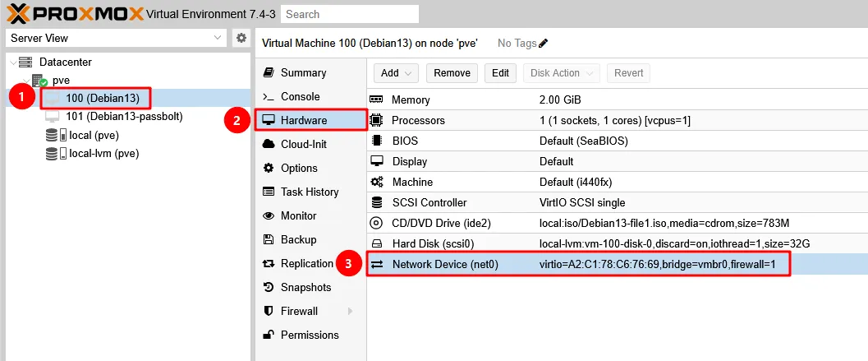Select the pve node
The width and height of the screenshot is (868, 361).
pos(61,81)
